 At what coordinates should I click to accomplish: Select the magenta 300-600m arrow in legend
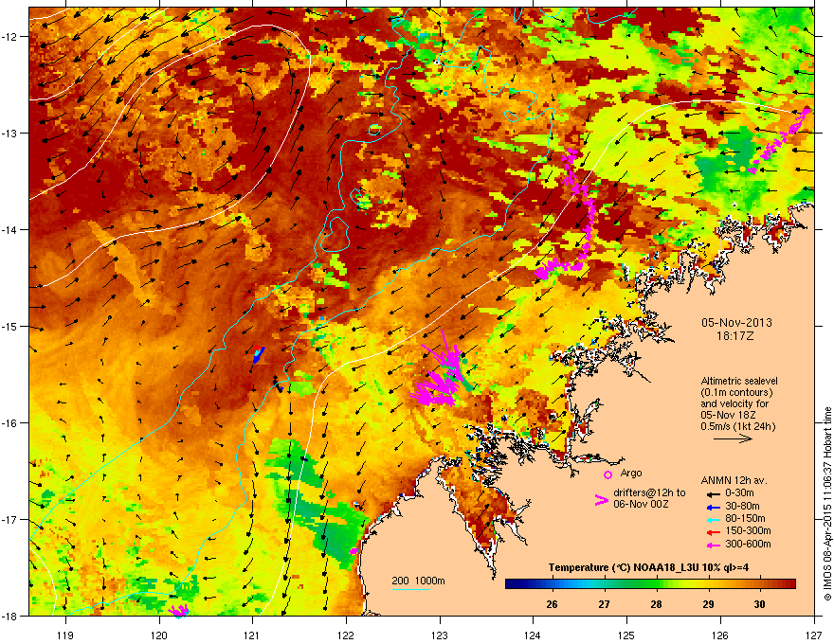pos(714,546)
